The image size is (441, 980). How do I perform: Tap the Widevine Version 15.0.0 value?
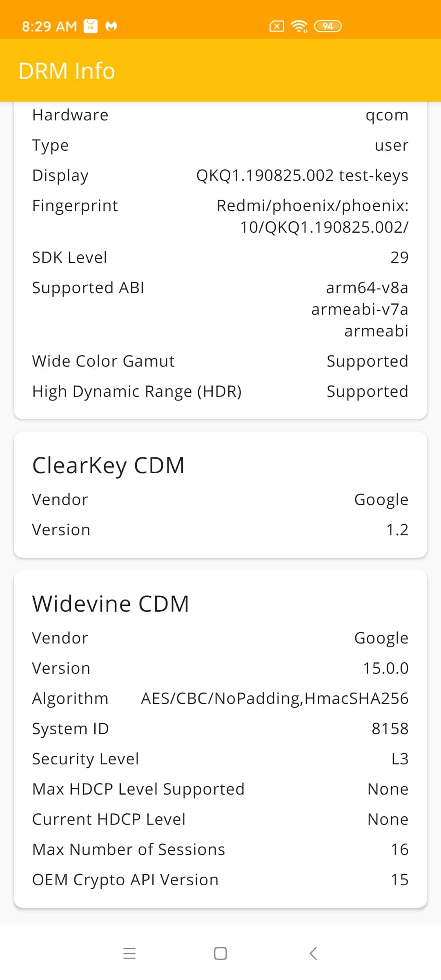(386, 668)
